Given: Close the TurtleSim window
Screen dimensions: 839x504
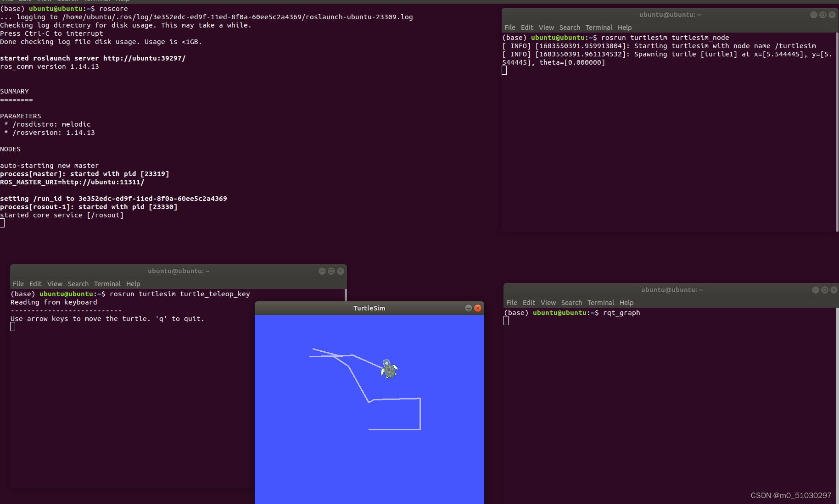Looking at the screenshot, I should (x=478, y=308).
